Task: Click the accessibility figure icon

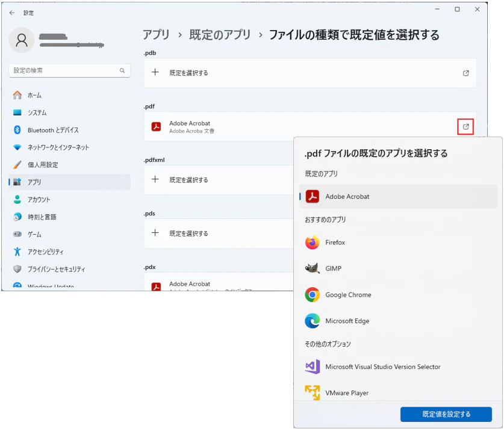Action: coord(17,252)
